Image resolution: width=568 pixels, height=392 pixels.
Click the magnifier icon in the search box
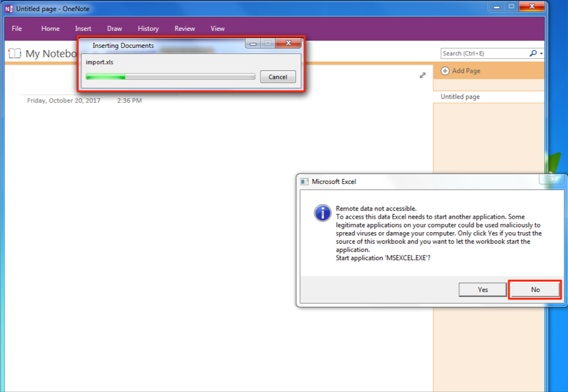(x=533, y=53)
